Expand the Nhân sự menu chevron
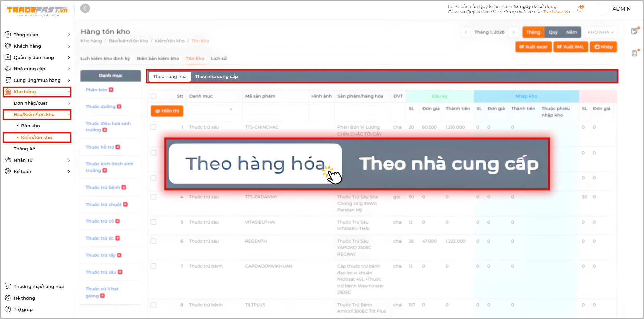This screenshot has width=644, height=319. (x=69, y=160)
